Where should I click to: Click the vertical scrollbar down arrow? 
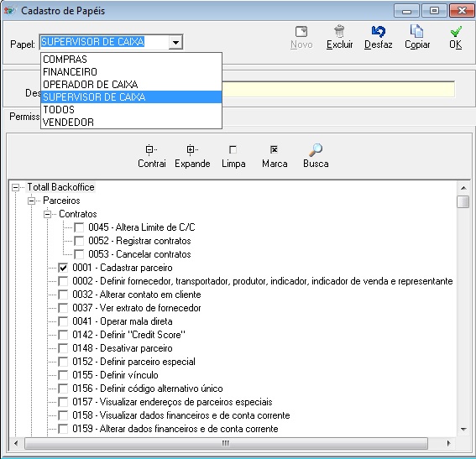(x=463, y=430)
